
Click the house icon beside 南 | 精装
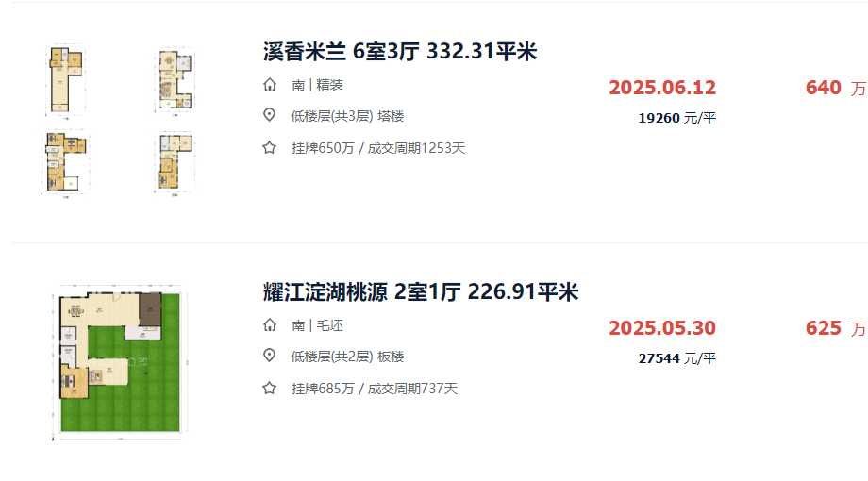point(270,85)
